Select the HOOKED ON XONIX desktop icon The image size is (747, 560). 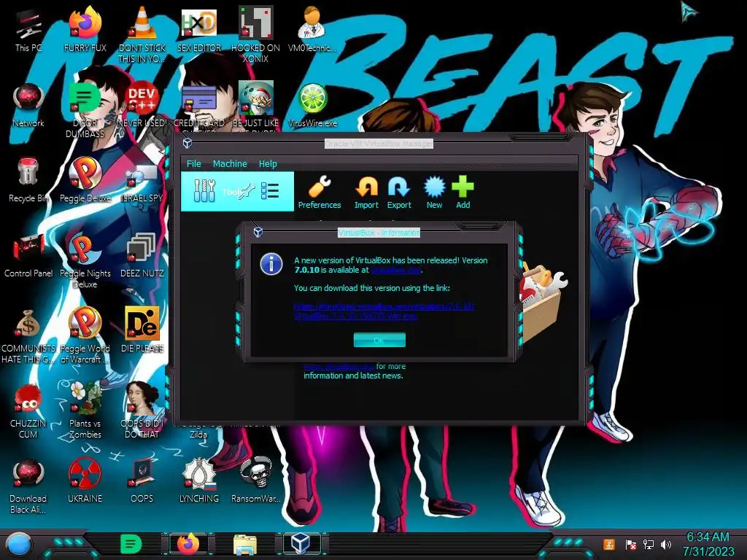click(256, 34)
